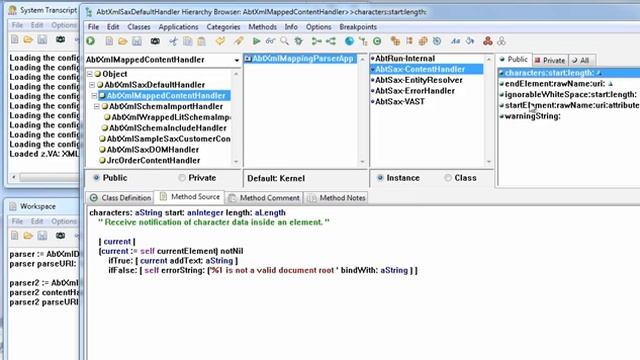The height and width of the screenshot is (360, 640).
Task: Click the green play triangle icon
Action: [x=256, y=41]
